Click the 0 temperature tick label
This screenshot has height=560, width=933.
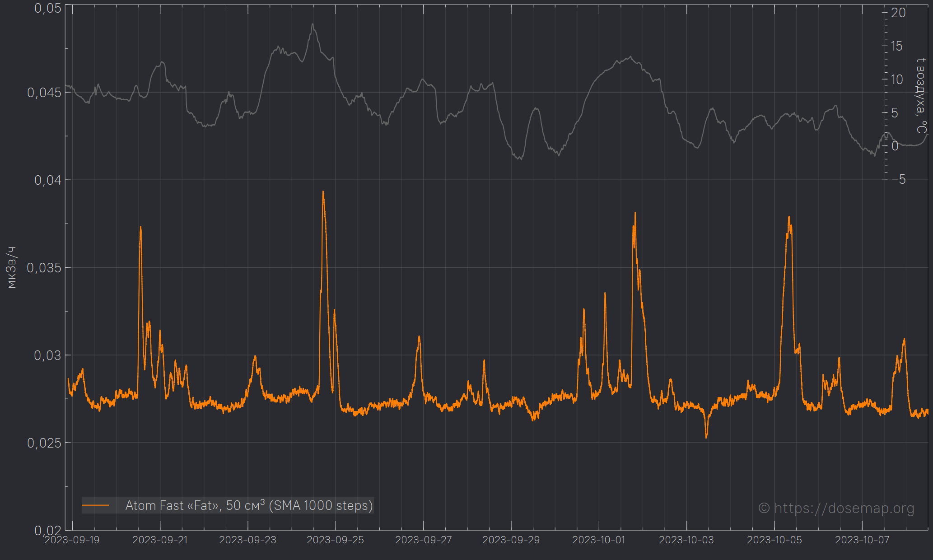click(x=895, y=146)
